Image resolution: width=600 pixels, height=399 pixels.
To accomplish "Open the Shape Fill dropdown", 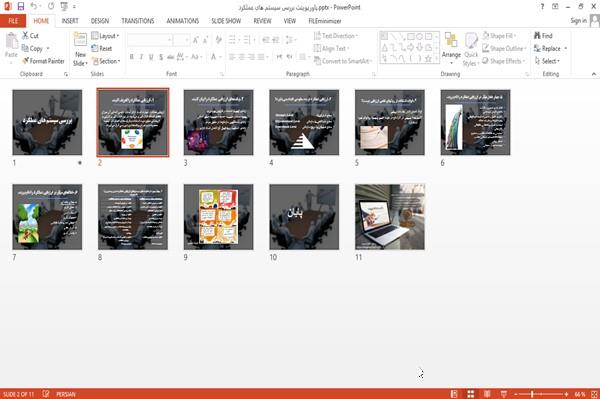I will (x=499, y=36).
